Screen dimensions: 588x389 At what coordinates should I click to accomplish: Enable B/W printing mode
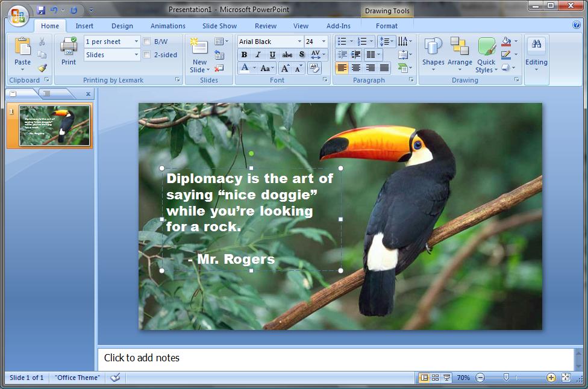tap(146, 41)
